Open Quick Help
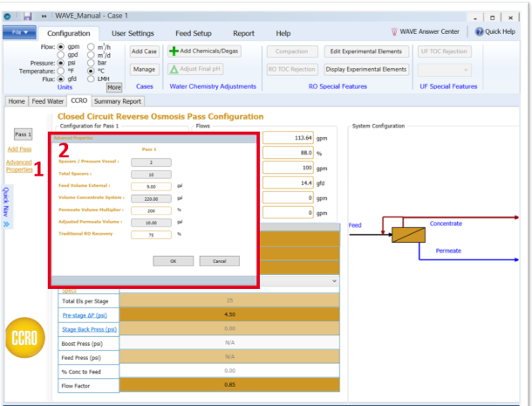The image size is (532, 406). (x=495, y=31)
